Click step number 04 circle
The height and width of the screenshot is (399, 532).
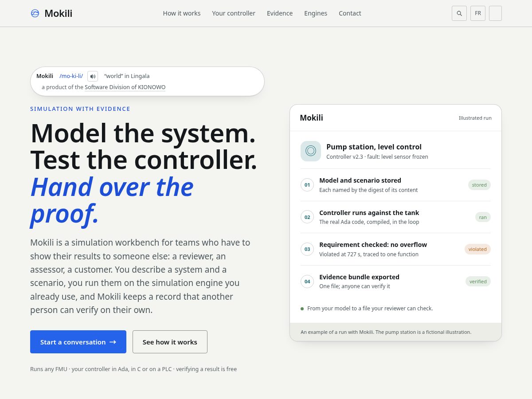point(307,282)
